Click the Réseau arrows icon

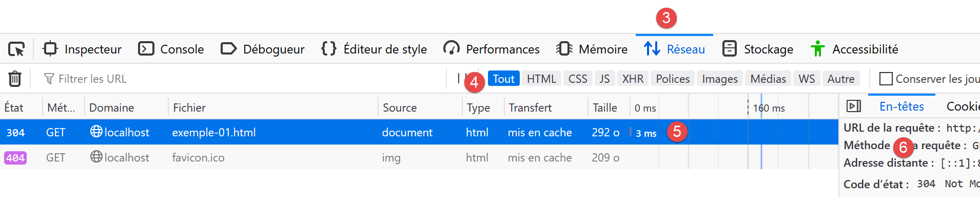[652, 49]
